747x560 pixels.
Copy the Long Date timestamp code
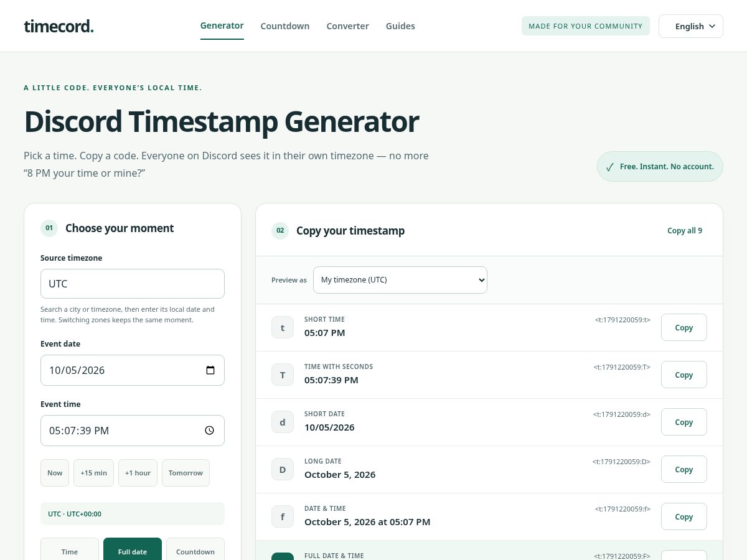tap(684, 469)
